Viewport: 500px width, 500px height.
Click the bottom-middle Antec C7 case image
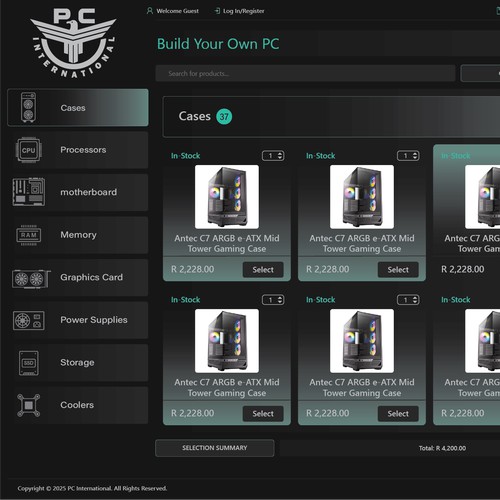click(362, 341)
